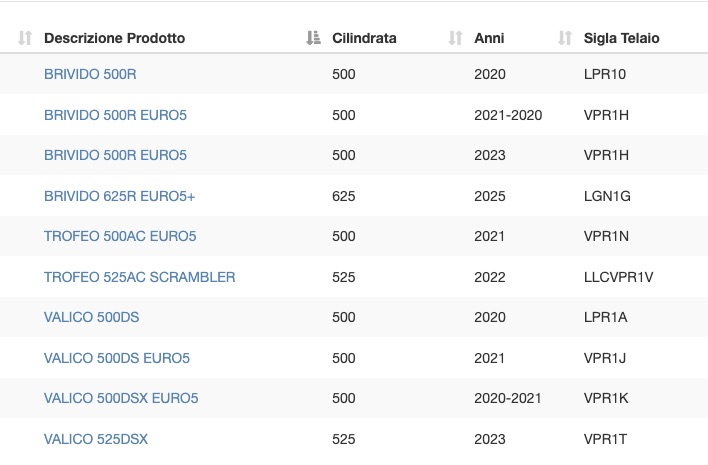Open BRIVIDO 500R EURO5 link for 2021-2020
This screenshot has width=708, height=465.
coord(115,115)
